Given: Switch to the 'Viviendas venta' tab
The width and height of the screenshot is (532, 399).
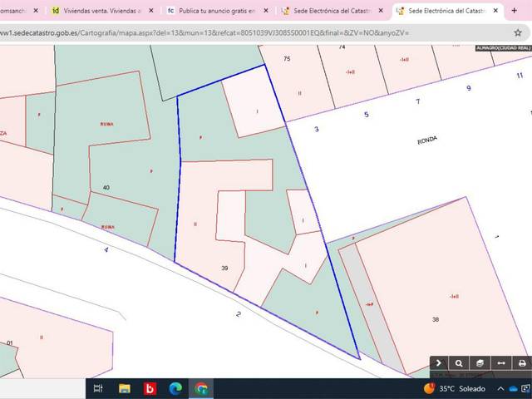Looking at the screenshot, I should click(101, 11).
